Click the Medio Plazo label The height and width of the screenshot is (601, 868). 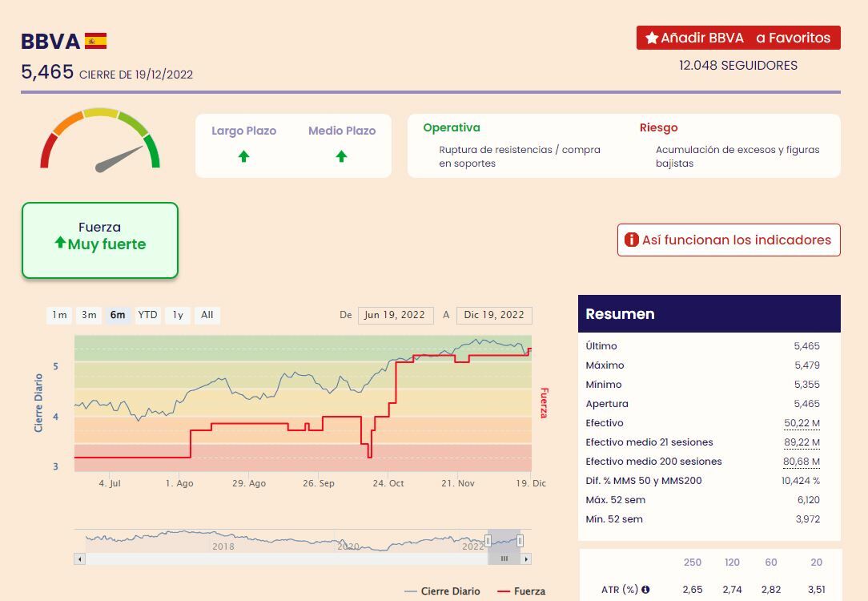[x=342, y=131]
